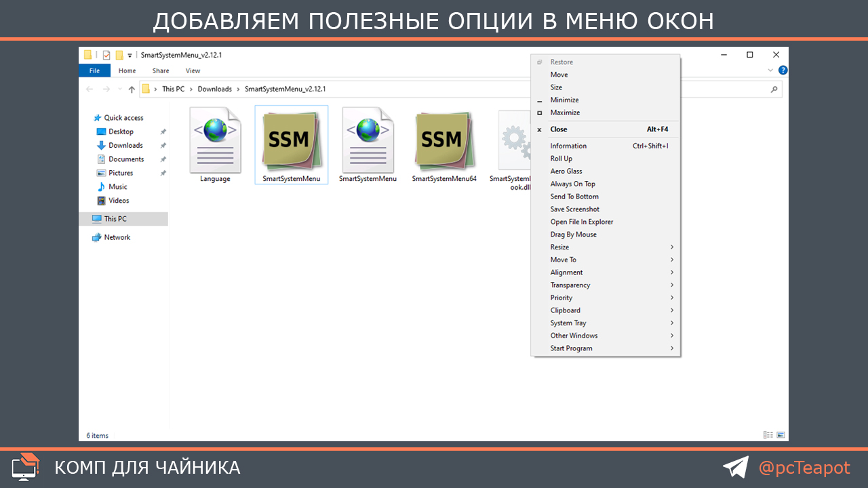
Task: Click the pin icon next to Documents
Action: (x=163, y=159)
